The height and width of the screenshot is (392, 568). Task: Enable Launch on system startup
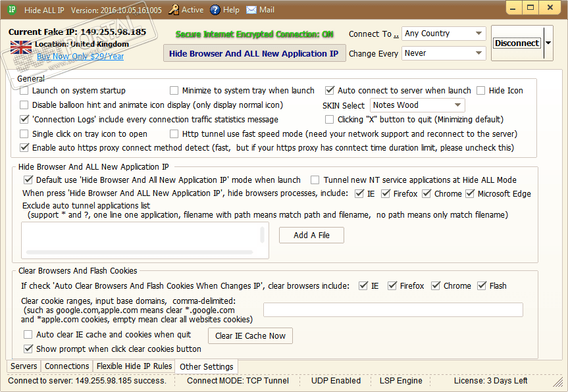coord(24,91)
